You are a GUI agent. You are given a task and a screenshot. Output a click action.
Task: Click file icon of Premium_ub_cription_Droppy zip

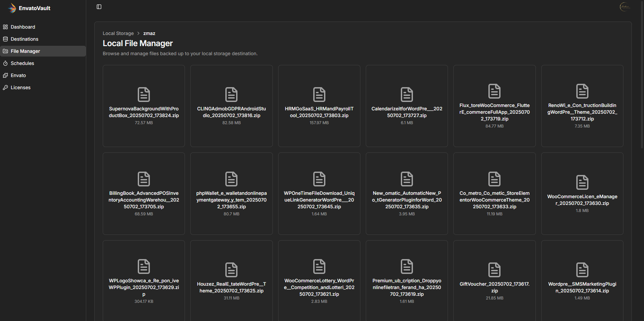(407, 266)
